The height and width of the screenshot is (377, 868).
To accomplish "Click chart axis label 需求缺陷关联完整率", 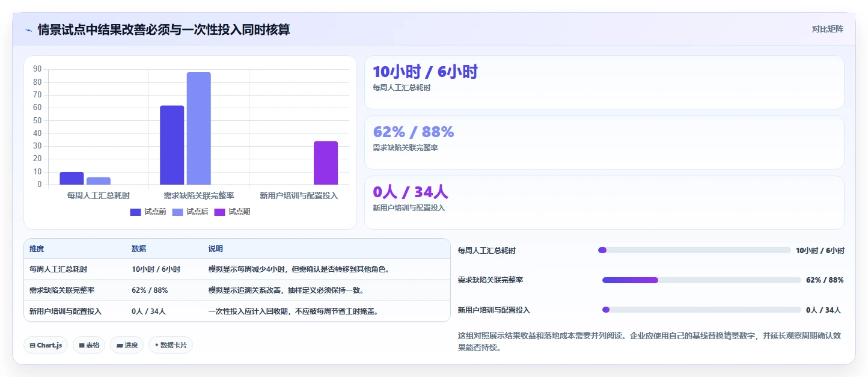I will tap(198, 195).
